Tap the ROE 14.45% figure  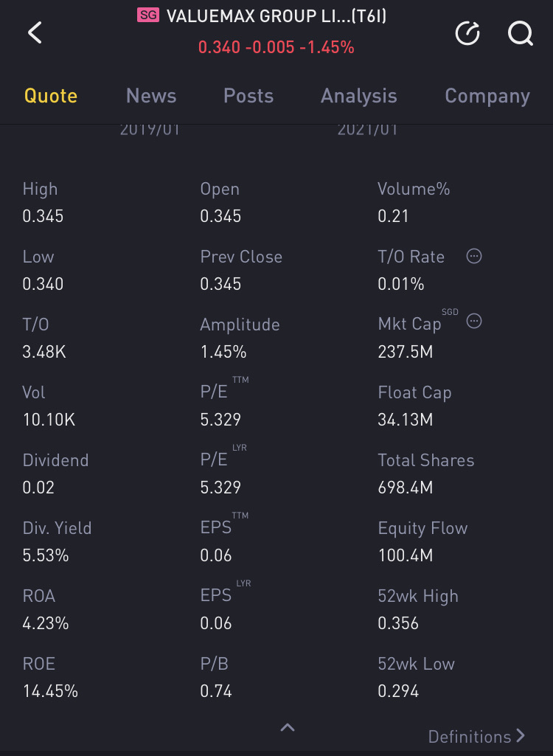pyautogui.click(x=50, y=691)
